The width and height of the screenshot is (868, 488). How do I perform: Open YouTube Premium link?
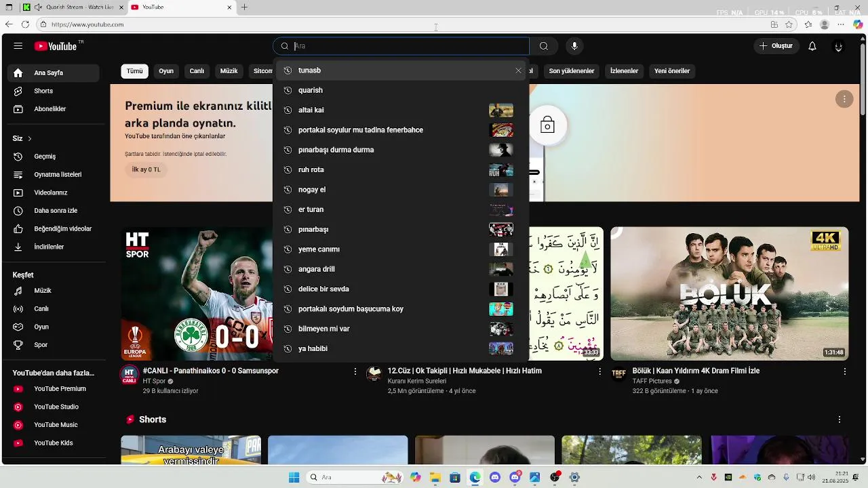coord(54,389)
